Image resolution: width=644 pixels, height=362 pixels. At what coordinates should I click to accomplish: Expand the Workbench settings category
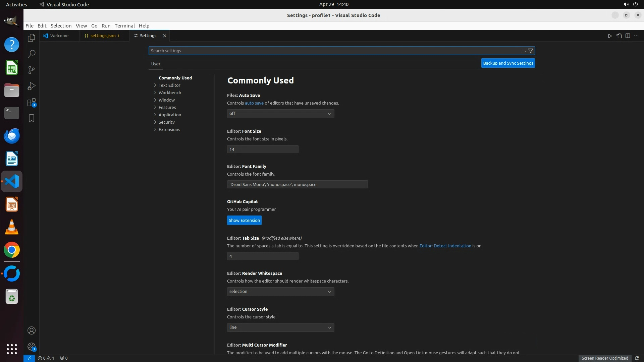click(x=170, y=93)
